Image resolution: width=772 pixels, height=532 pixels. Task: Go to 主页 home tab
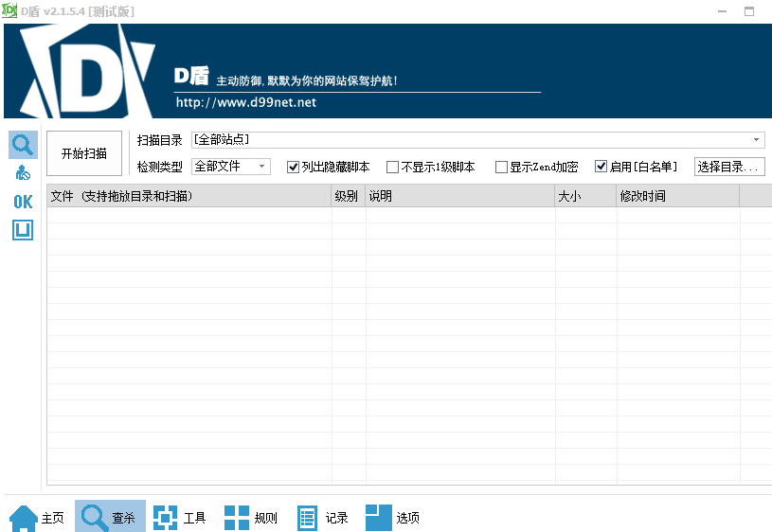click(x=38, y=518)
